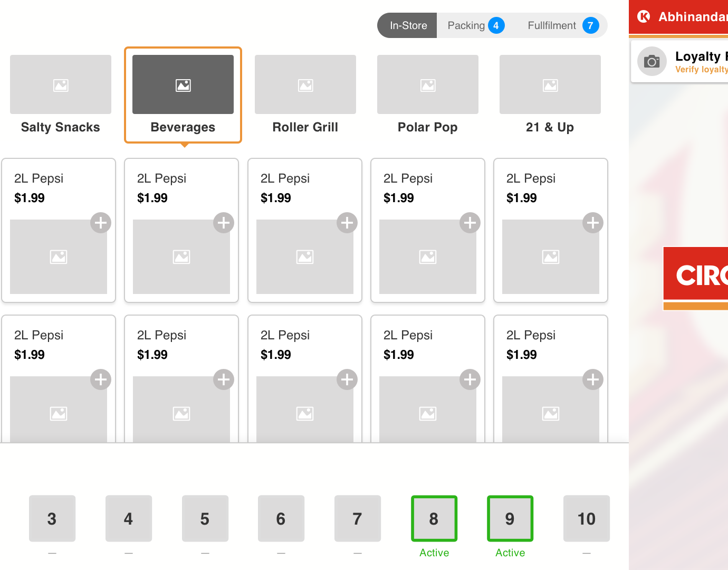Image resolution: width=728 pixels, height=570 pixels.
Task: Select number button 4
Action: pos(129,518)
